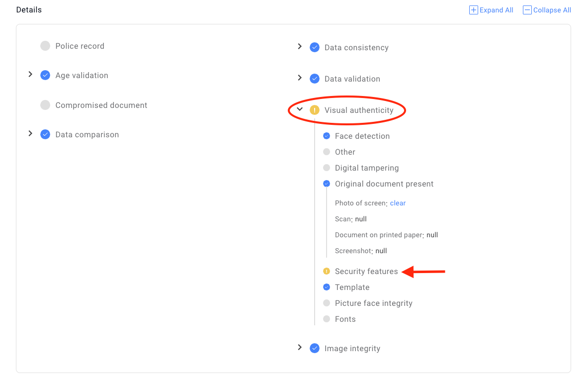Expand the Data consistency section
This screenshot has width=588, height=381.
click(300, 47)
